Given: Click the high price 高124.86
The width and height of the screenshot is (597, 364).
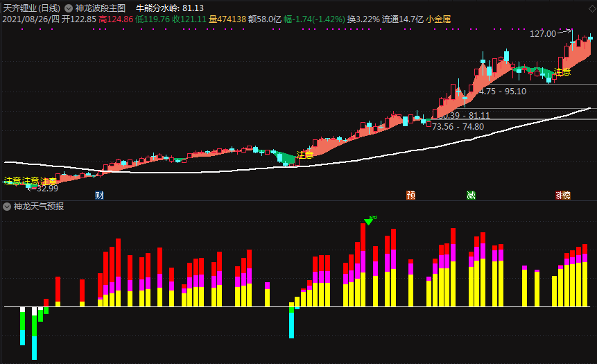Looking at the screenshot, I should (x=116, y=19).
